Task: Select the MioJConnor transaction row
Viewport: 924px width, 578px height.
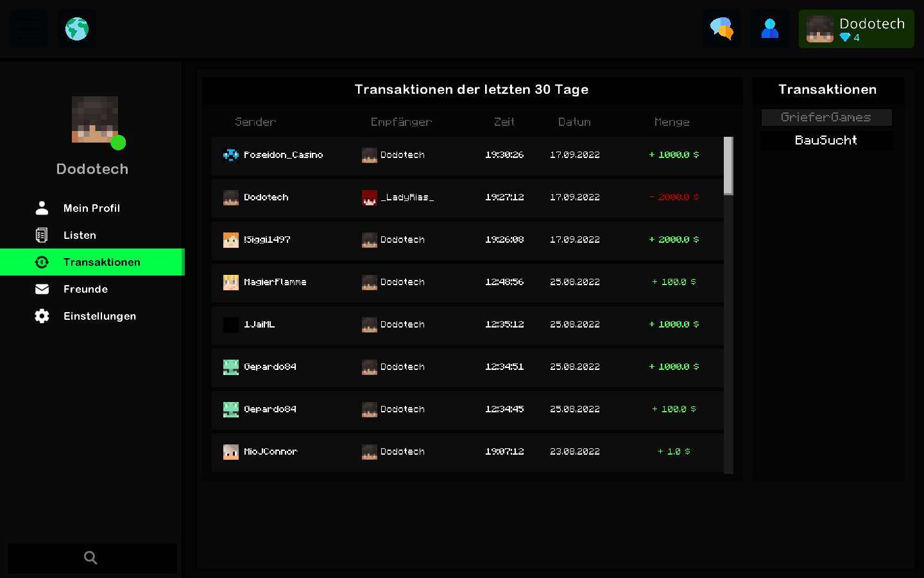Action: 468,452
